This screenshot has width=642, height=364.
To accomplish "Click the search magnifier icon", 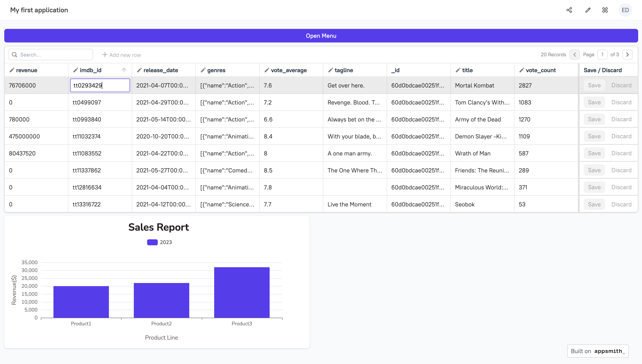I will coord(14,55).
